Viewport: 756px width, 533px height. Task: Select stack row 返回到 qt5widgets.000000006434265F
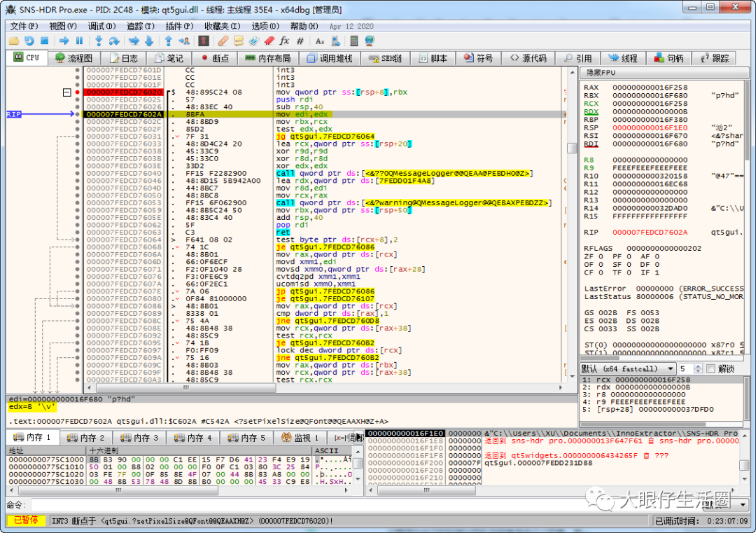click(x=577, y=455)
